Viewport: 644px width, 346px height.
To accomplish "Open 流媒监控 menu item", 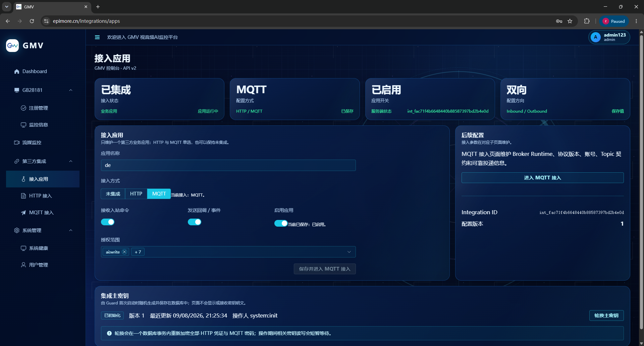I will coord(43,142).
